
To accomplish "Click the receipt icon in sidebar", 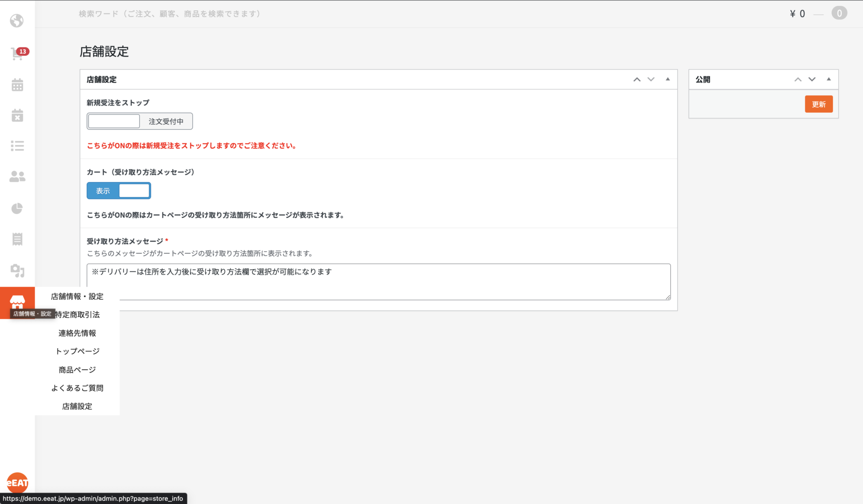I will coord(17,239).
